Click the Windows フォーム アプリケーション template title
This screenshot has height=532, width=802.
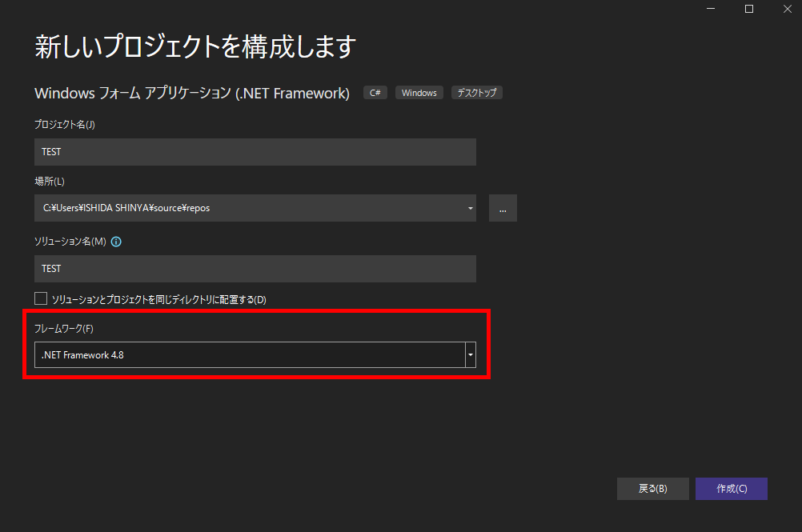(192, 93)
